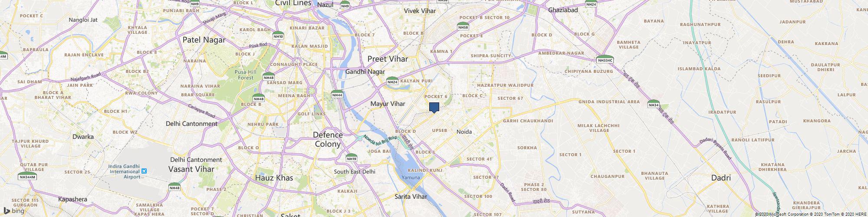Viewport: 868px width, 217px height.
Task: Click the Noida city label
Action: click(x=464, y=132)
